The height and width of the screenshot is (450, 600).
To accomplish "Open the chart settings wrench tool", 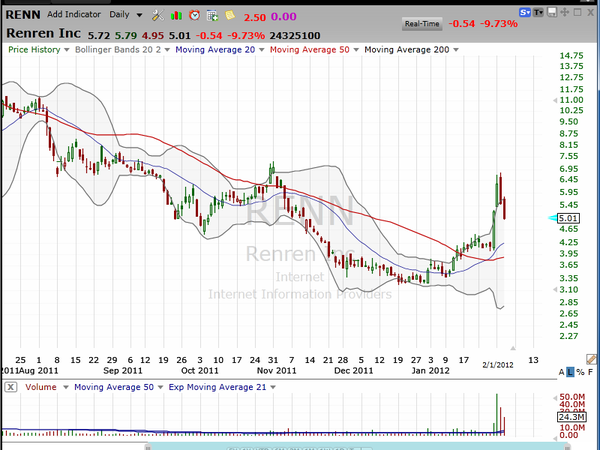I will [x=158, y=15].
